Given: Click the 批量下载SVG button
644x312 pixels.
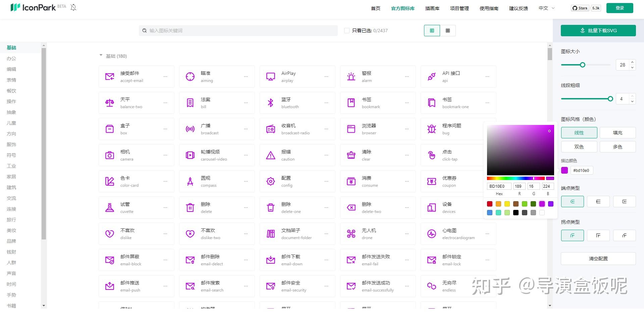Looking at the screenshot, I should pos(598,30).
